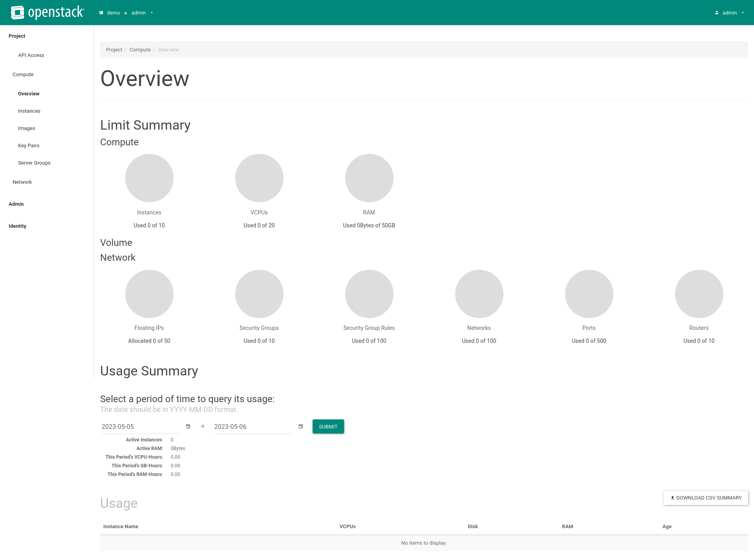Expand the Network section in sidebar
Image resolution: width=754 pixels, height=560 pixels.
click(22, 182)
